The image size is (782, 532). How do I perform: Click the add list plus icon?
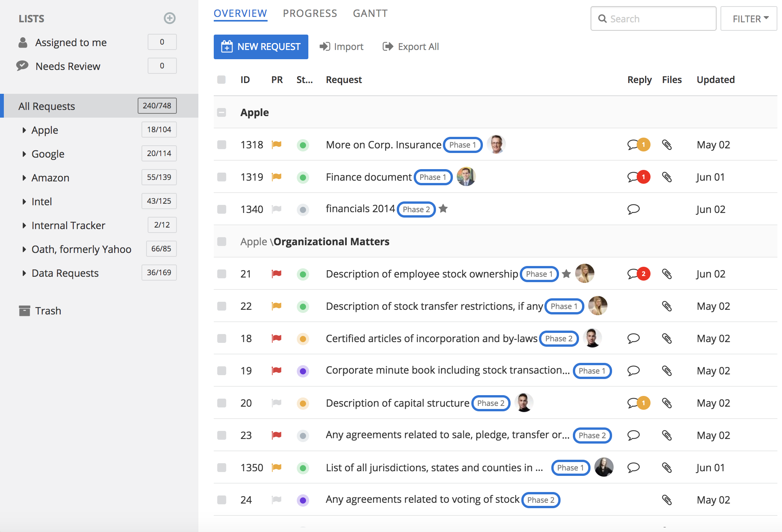point(170,18)
